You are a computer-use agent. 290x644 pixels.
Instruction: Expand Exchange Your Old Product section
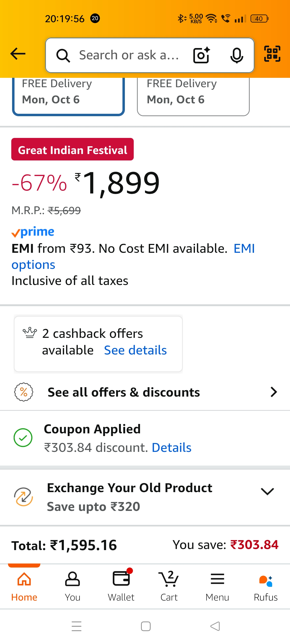(x=267, y=491)
